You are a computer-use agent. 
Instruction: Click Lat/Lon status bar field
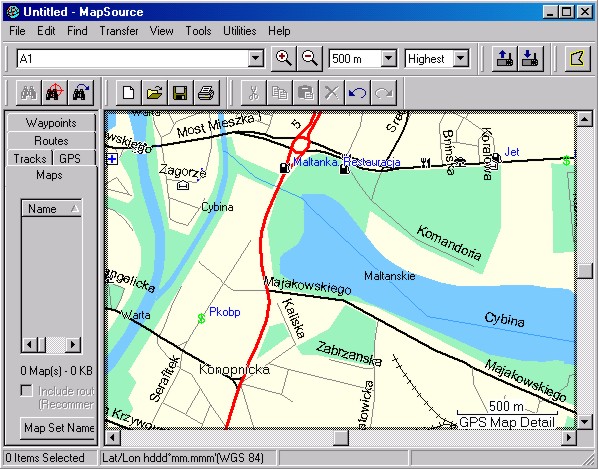[x=188, y=458]
